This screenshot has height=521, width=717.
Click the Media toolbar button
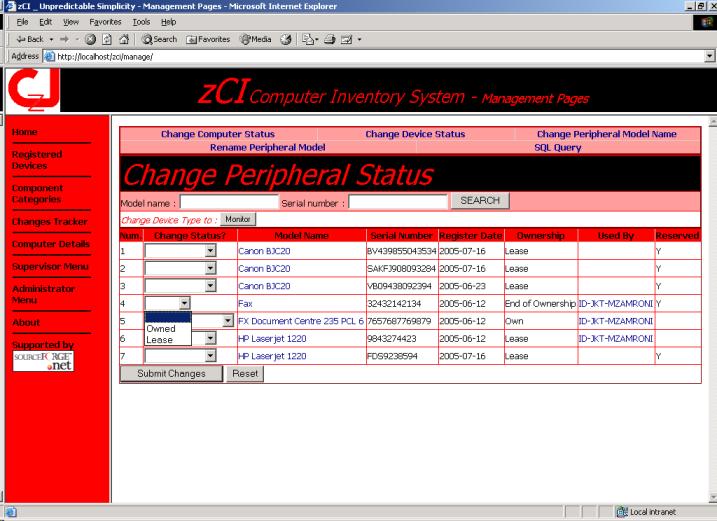tap(255, 39)
